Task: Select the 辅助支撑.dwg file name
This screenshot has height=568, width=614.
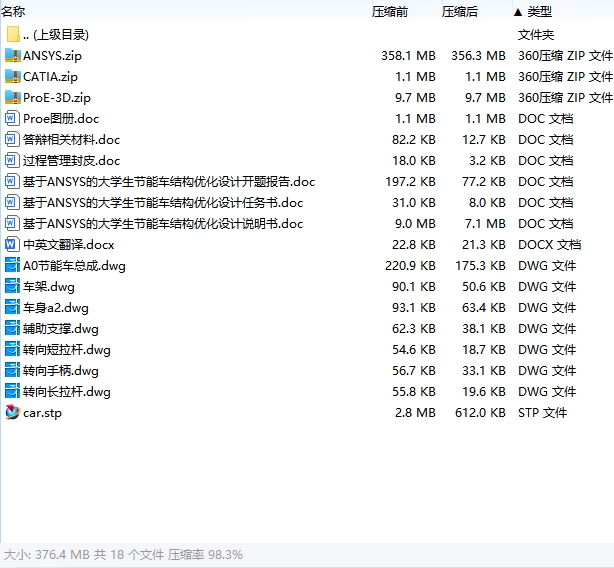Action: (x=61, y=329)
